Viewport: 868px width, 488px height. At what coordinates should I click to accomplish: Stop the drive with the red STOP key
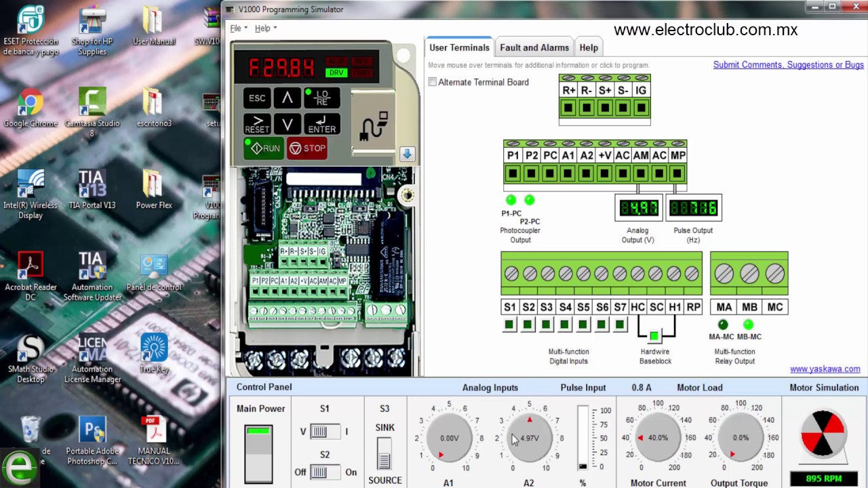[x=307, y=148]
